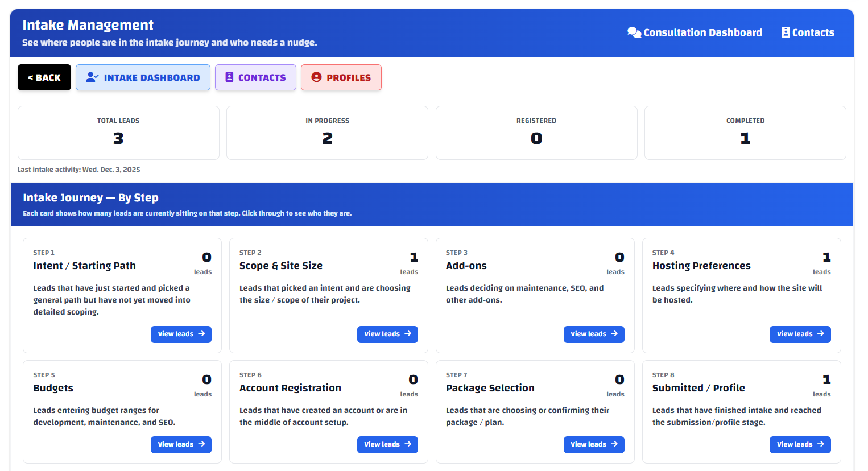Screen dimensions: 868x471
Task: View leads for Scope & Site Size
Action: pyautogui.click(x=387, y=334)
